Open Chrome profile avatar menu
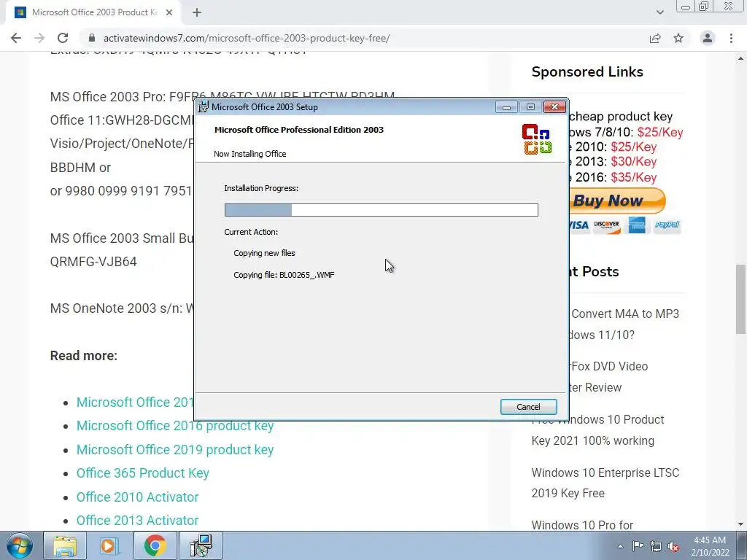Screen dimensions: 747x560 pos(708,38)
